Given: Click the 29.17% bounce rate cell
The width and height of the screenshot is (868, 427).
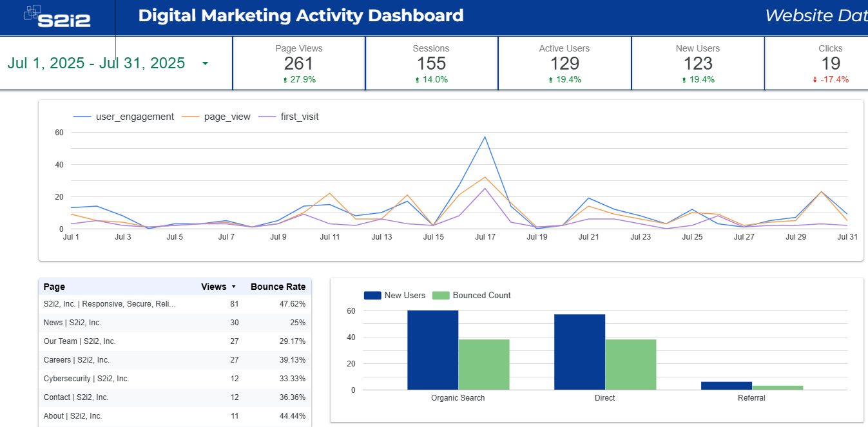Looking at the screenshot, I should click(x=292, y=341).
